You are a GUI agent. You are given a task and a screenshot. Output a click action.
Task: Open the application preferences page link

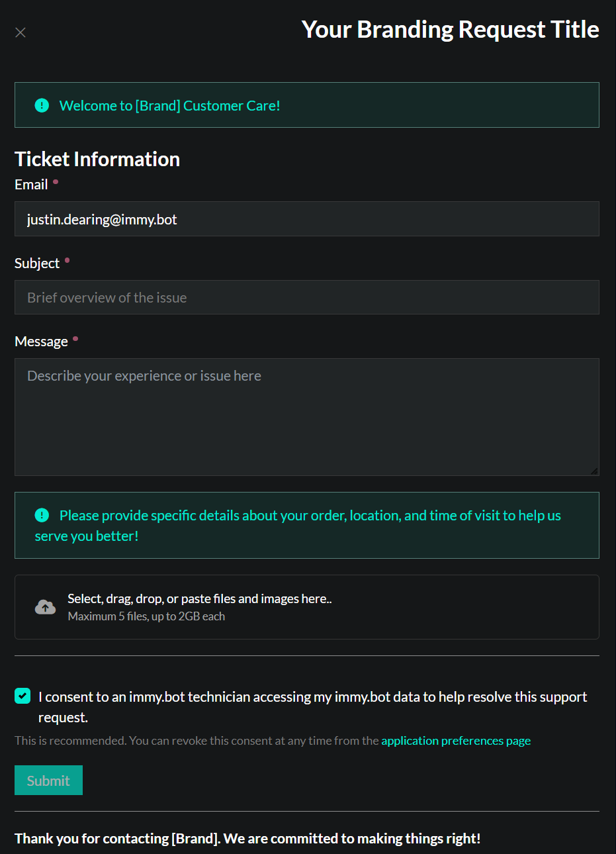tap(456, 741)
